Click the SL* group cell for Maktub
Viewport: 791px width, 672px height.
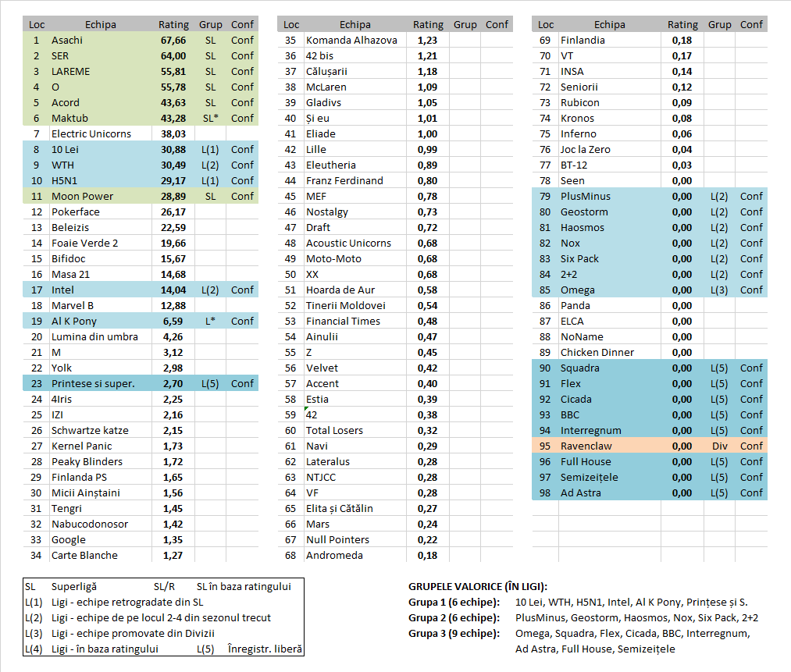tap(210, 118)
